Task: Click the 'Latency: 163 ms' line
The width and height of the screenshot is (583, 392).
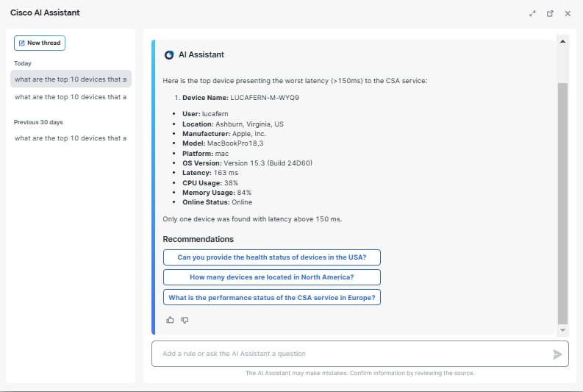Action: [x=210, y=173]
